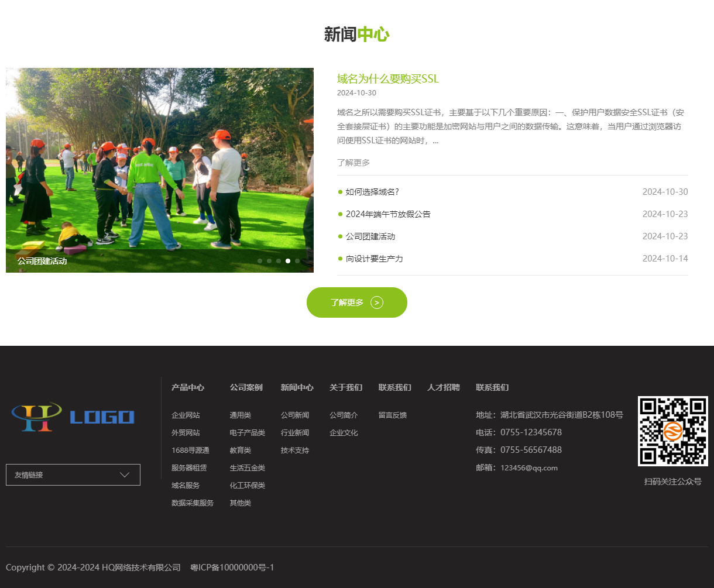The height and width of the screenshot is (588, 714).
Task: Click the gray 了解更多 link under the article summary
Action: click(353, 163)
